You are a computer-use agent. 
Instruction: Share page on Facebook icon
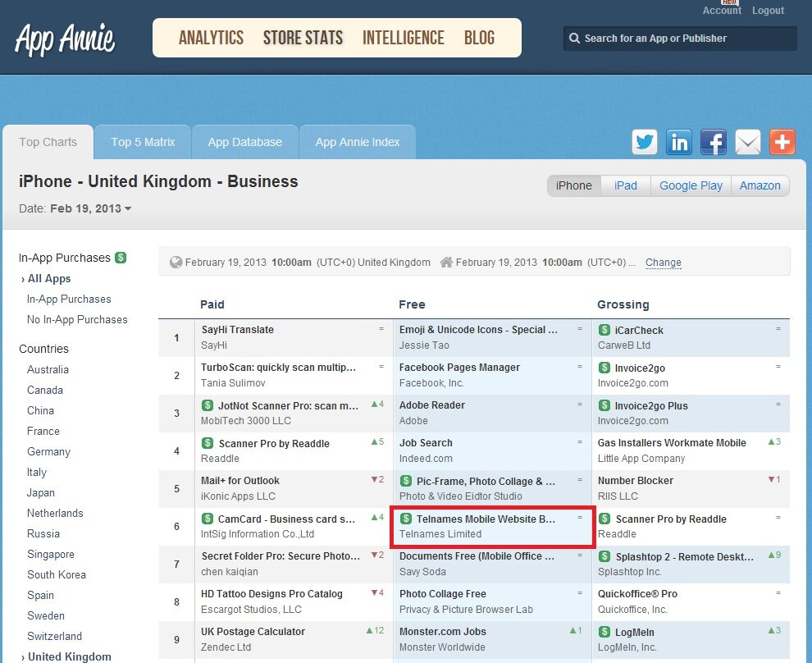tap(713, 142)
